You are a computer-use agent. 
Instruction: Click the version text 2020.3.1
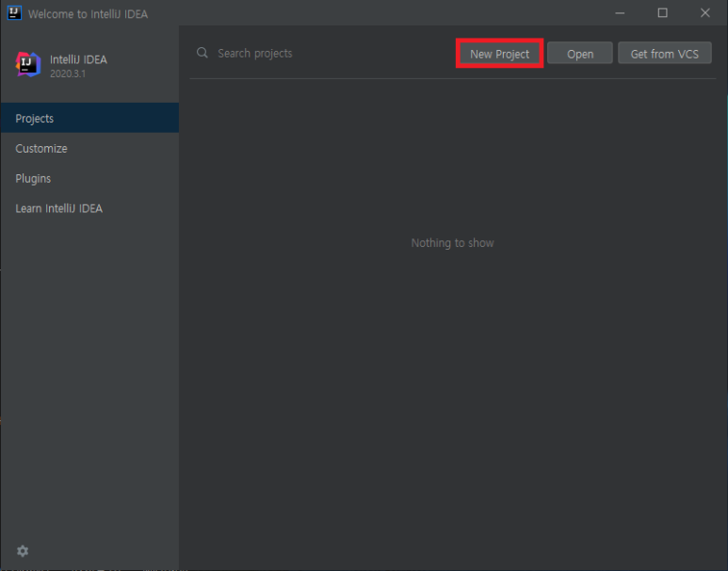(x=68, y=73)
